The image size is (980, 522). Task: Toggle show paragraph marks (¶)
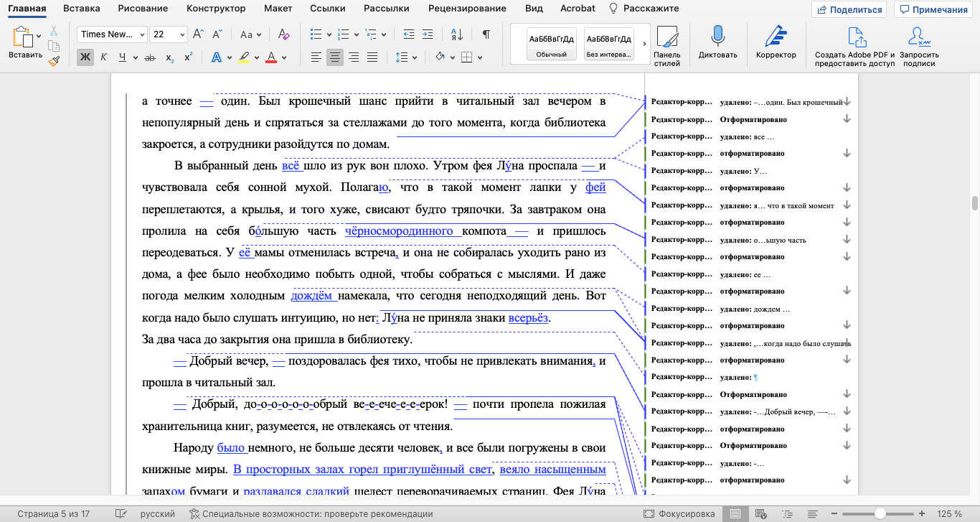pos(486,34)
